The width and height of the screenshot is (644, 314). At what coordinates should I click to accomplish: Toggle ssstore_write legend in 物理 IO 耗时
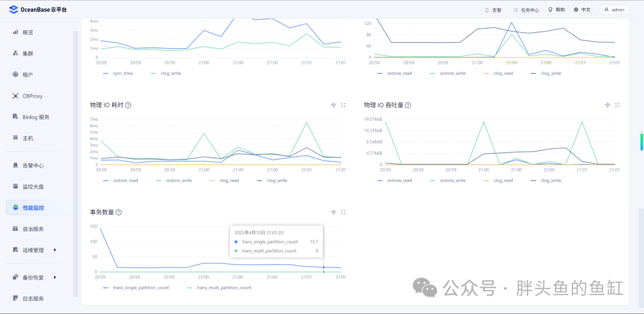coord(174,181)
